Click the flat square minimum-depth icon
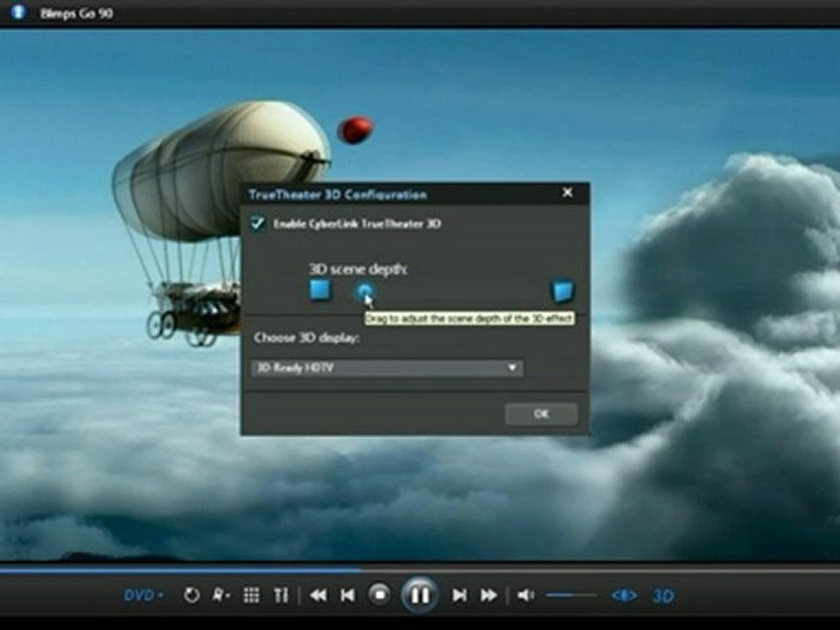This screenshot has width=840, height=630. tap(320, 290)
